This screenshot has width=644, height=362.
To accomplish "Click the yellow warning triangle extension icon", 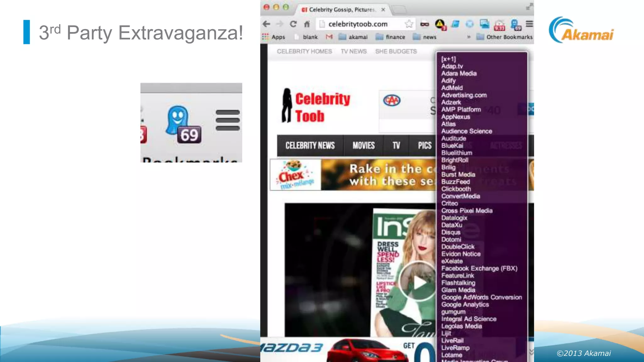I will (440, 24).
